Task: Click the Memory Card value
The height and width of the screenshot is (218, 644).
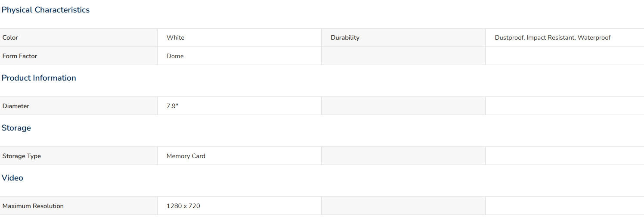Action: tap(186, 156)
